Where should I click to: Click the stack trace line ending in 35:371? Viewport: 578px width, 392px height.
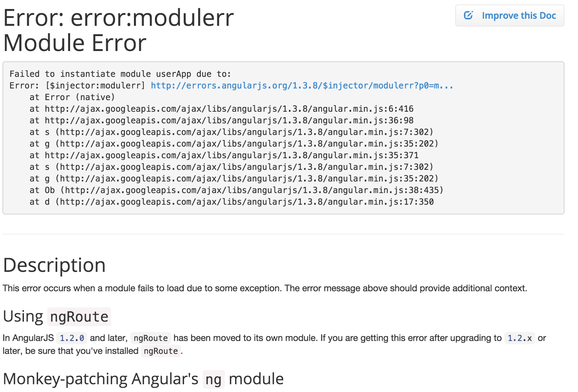pos(224,155)
